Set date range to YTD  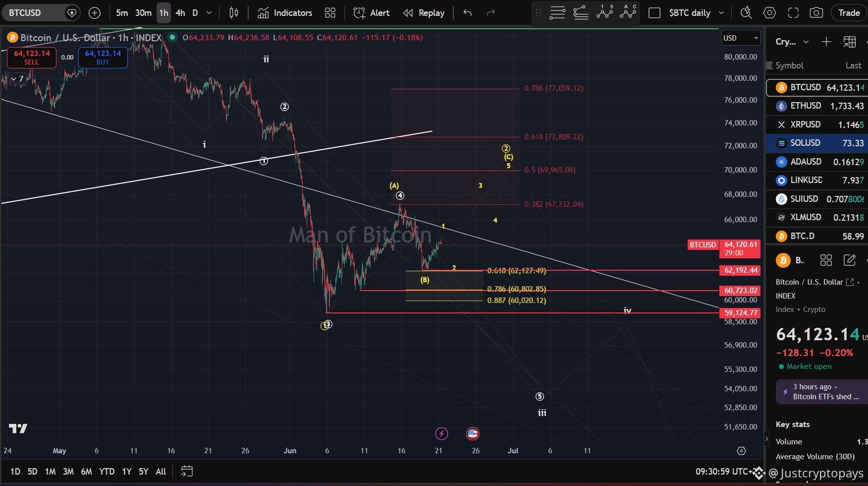pos(107,472)
